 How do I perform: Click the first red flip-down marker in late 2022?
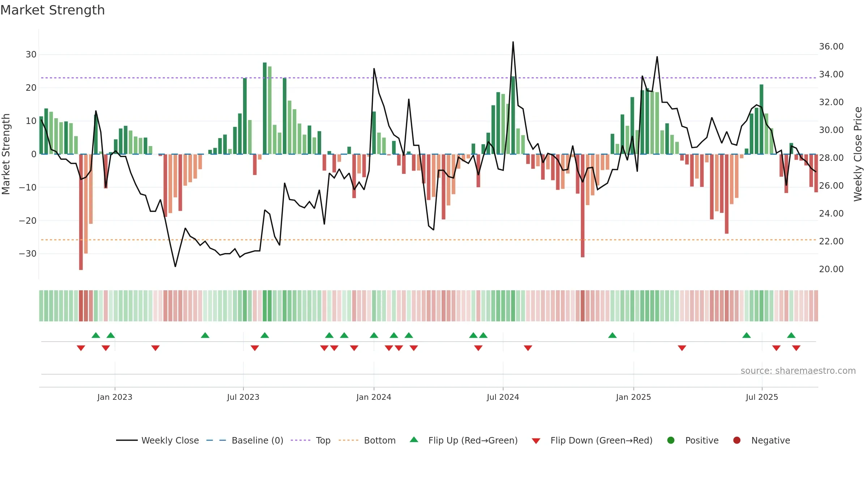tap(81, 348)
